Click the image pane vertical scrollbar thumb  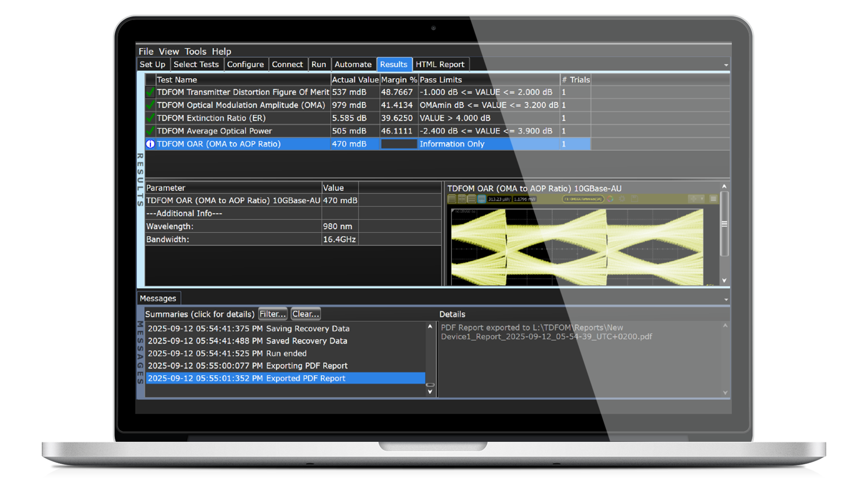pos(724,223)
